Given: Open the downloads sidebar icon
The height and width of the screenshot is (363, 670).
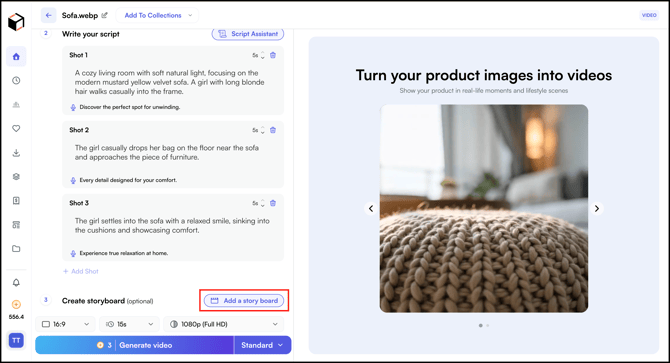Looking at the screenshot, I should click(16, 153).
